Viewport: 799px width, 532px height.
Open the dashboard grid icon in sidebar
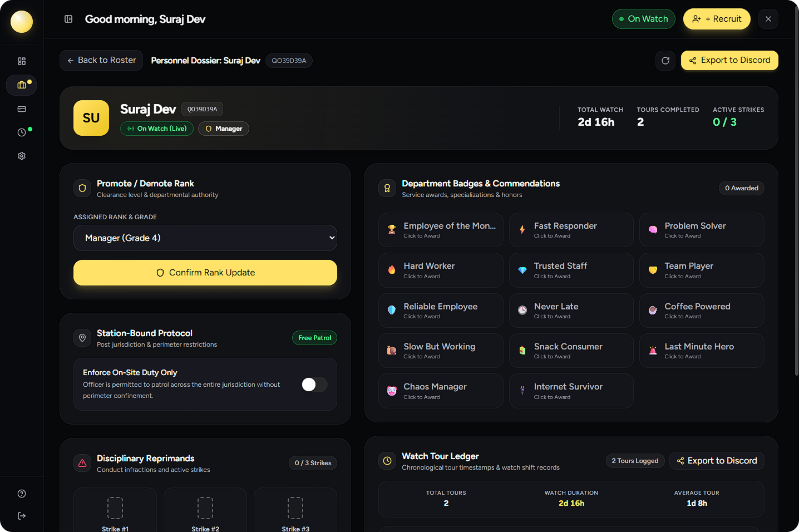(x=22, y=61)
